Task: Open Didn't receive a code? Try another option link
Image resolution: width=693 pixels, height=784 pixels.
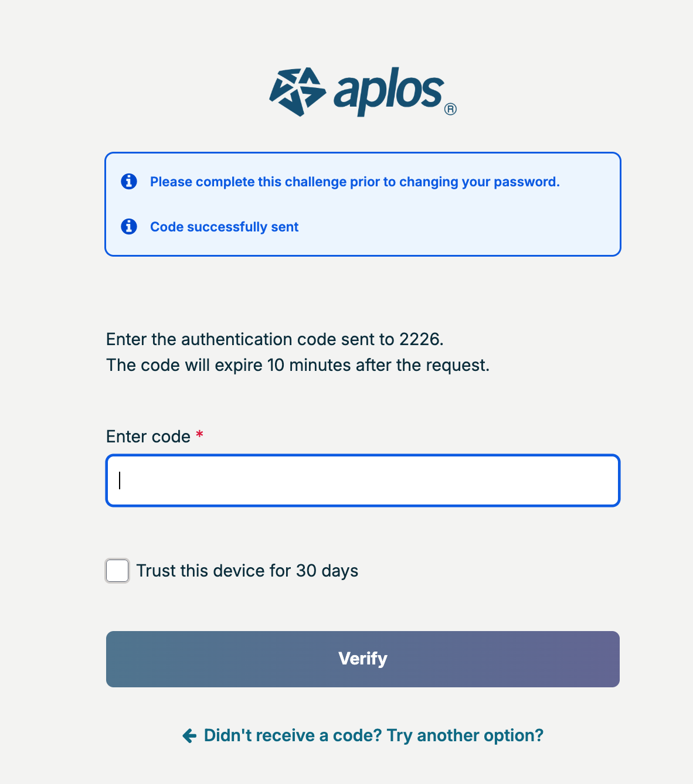Action: click(x=373, y=735)
